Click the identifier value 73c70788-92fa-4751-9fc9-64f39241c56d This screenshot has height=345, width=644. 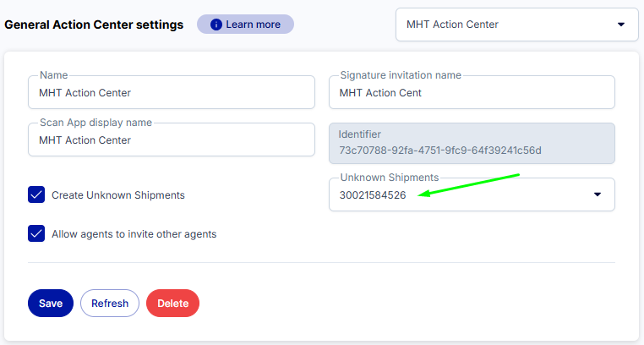pos(439,151)
